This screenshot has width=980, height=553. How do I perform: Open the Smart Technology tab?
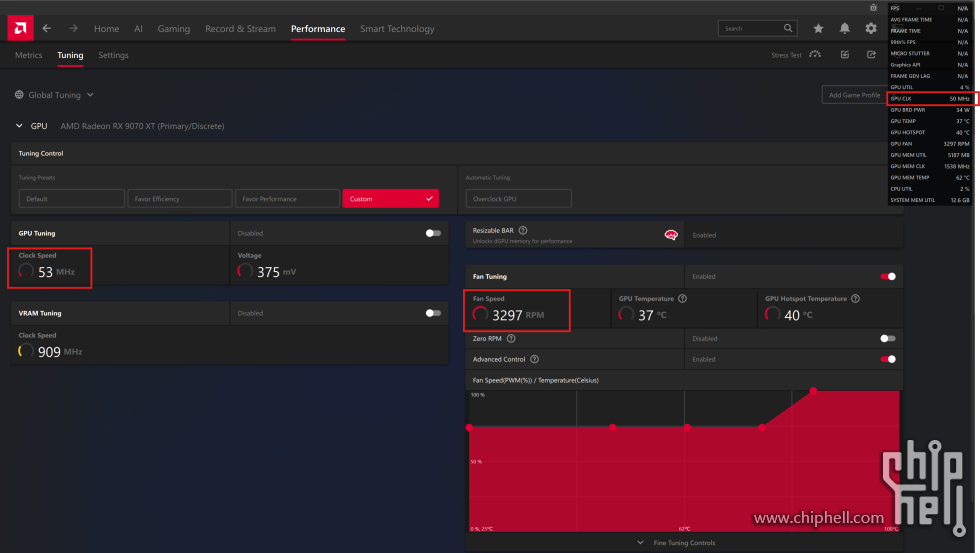(397, 29)
